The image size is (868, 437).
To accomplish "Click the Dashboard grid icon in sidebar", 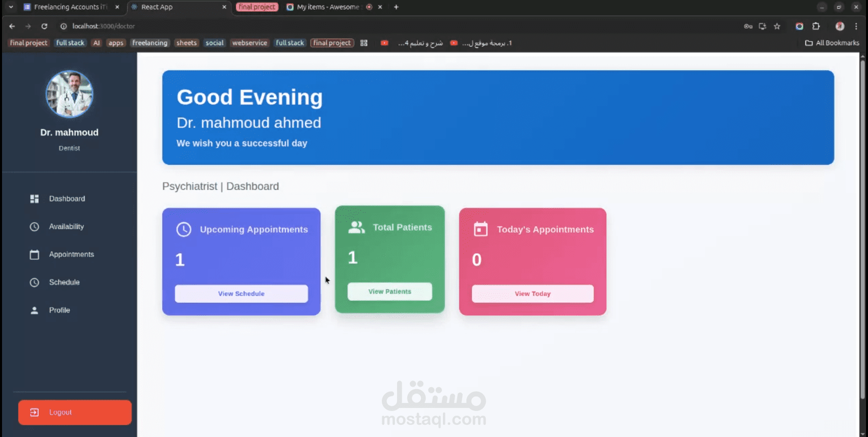I will [34, 199].
